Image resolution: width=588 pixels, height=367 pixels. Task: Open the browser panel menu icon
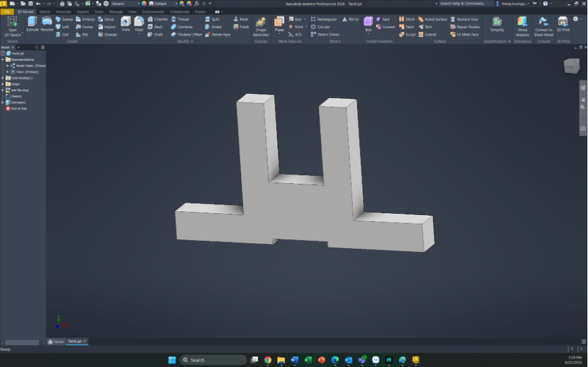click(42, 48)
